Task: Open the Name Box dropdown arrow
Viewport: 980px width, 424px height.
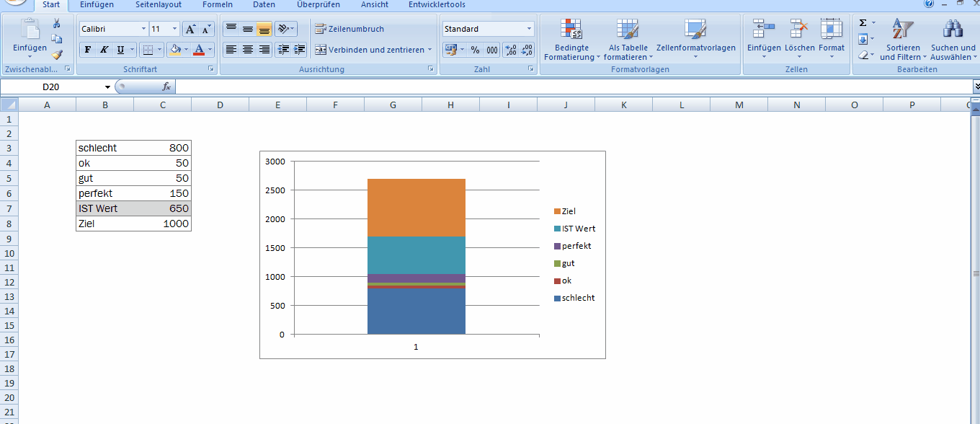Action: click(107, 87)
